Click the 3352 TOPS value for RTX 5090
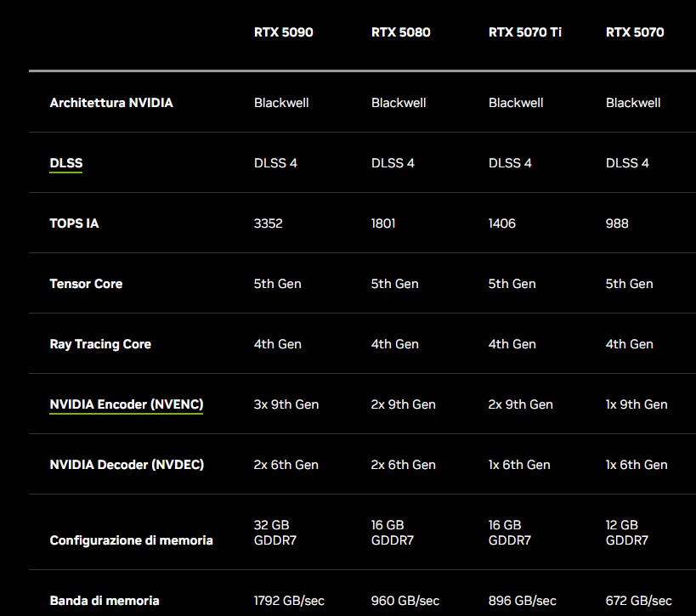This screenshot has height=616, width=696. point(268,223)
